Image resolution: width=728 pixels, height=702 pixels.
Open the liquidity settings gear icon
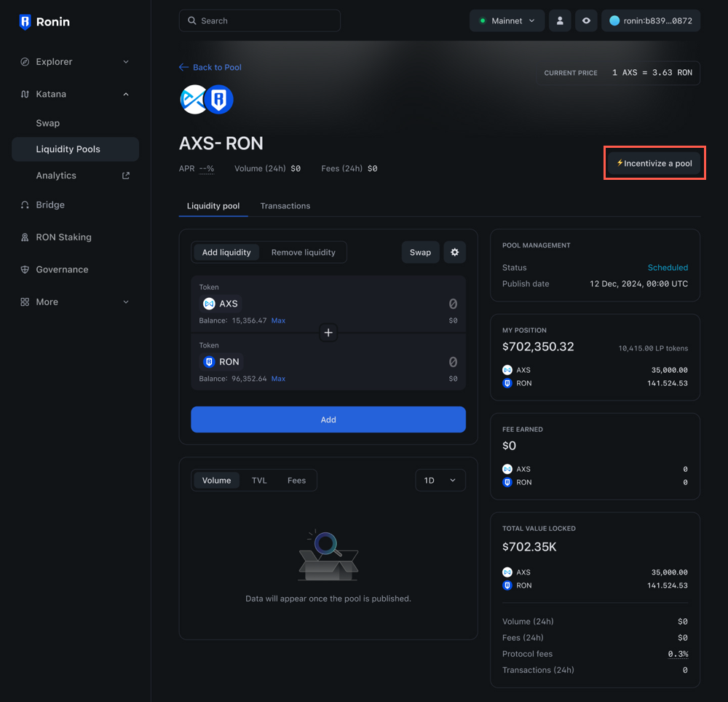click(454, 252)
